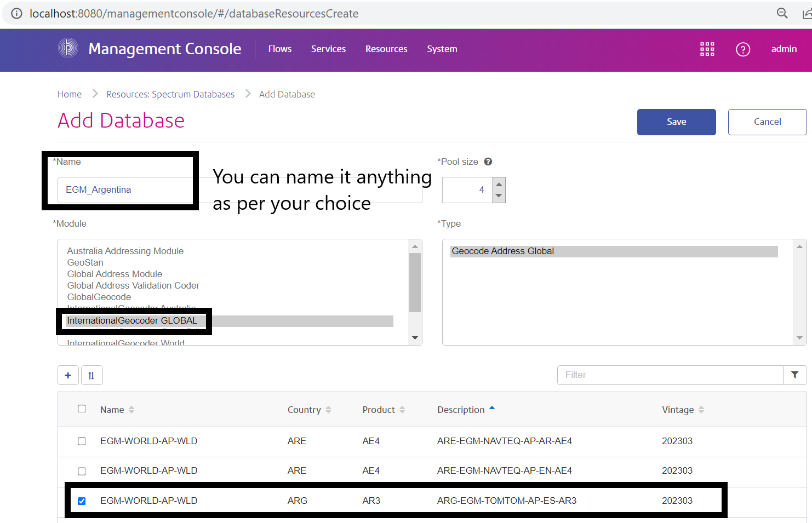The width and height of the screenshot is (812, 523).
Task: Click the magnifier icon in the address bar
Action: coord(782,13)
